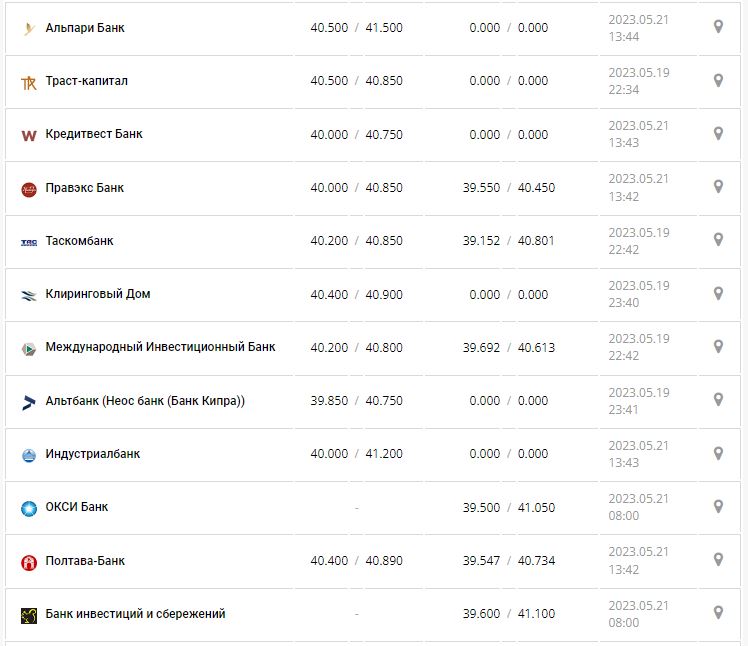Open location pin for Траст-капитал
Image resolution: width=748 pixels, height=646 pixels.
point(717,80)
